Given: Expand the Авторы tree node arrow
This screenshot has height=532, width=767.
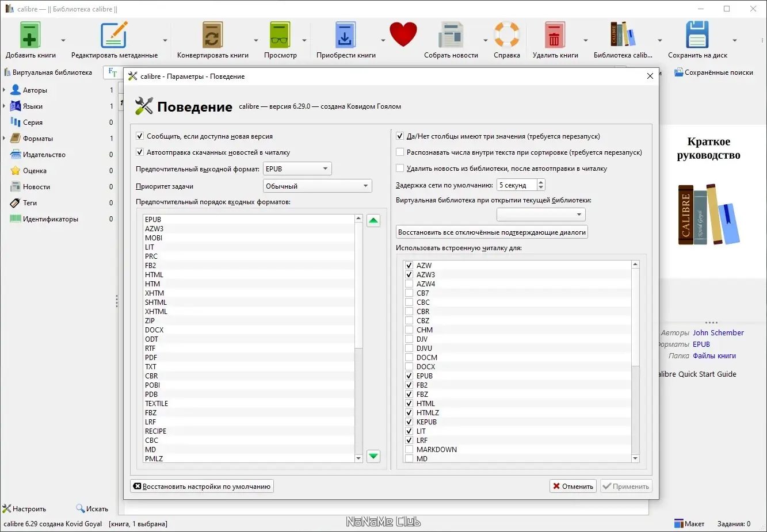Looking at the screenshot, I should click(x=4, y=90).
